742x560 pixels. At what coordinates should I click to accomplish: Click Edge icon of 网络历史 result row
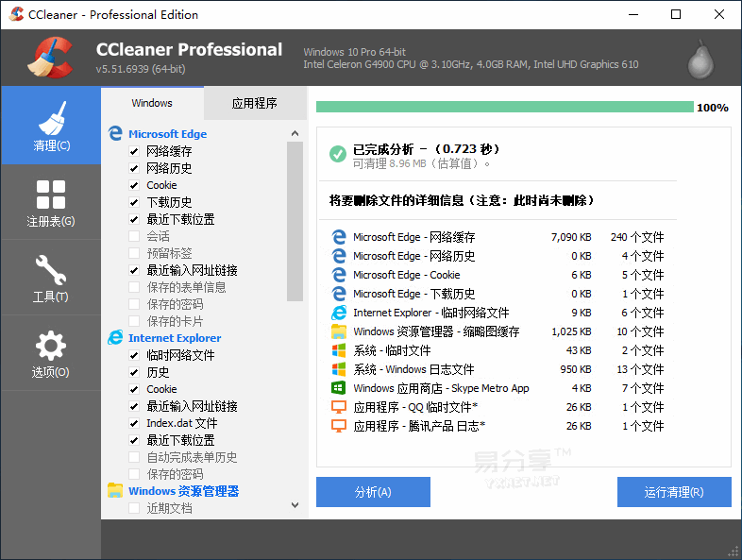pos(339,256)
